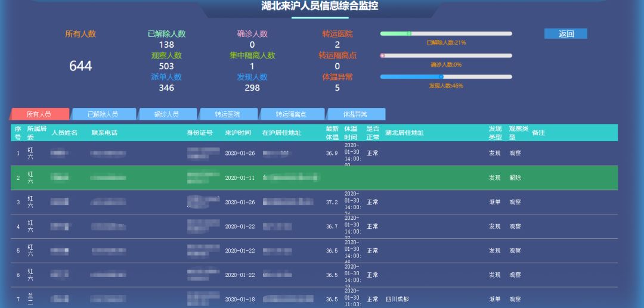
Task: Select the 体温异常 tab
Action: 356,114
